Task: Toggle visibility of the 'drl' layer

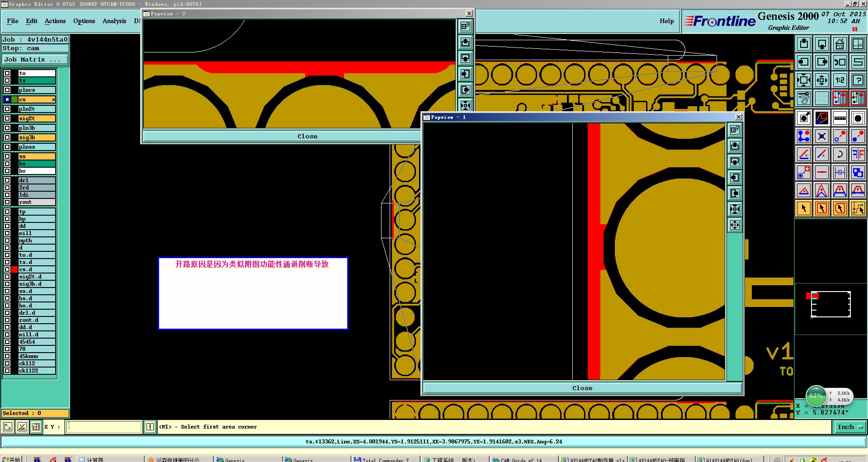Action: pos(7,180)
